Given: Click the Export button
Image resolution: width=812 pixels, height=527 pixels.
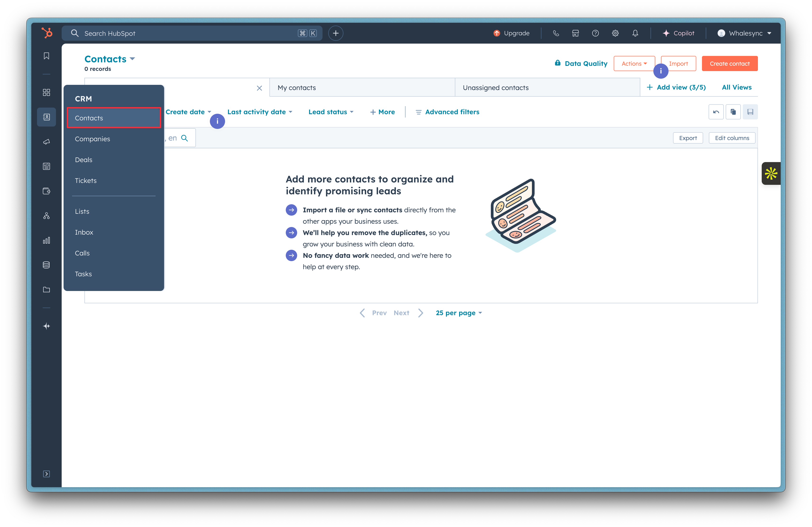Looking at the screenshot, I should click(688, 138).
